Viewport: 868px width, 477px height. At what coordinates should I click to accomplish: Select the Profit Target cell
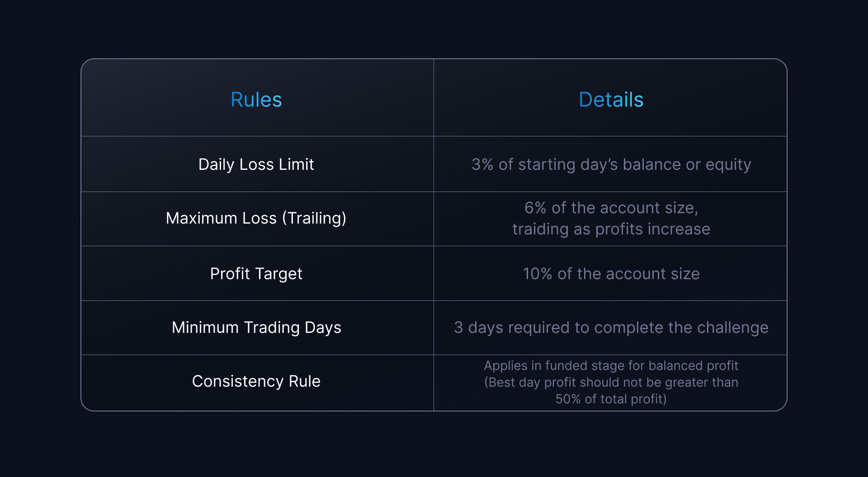[256, 274]
